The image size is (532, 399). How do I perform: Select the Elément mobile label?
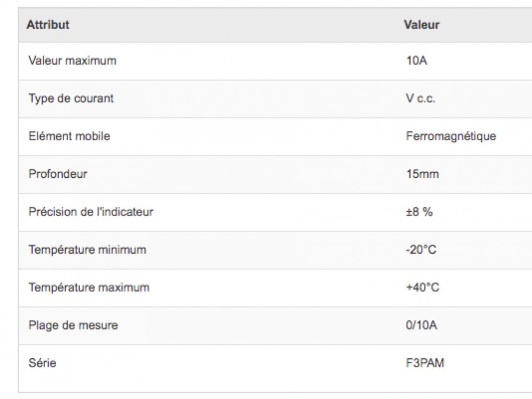coord(69,136)
